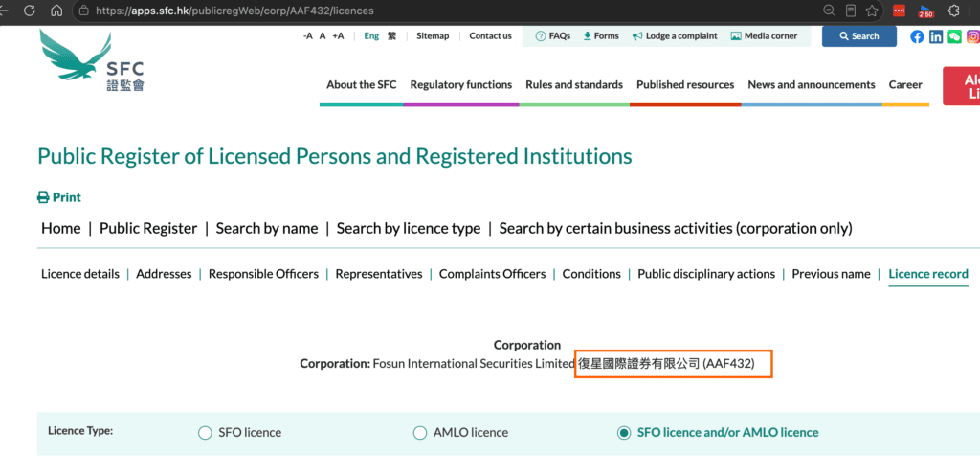Open the red extension icon in the toolbar

899,11
